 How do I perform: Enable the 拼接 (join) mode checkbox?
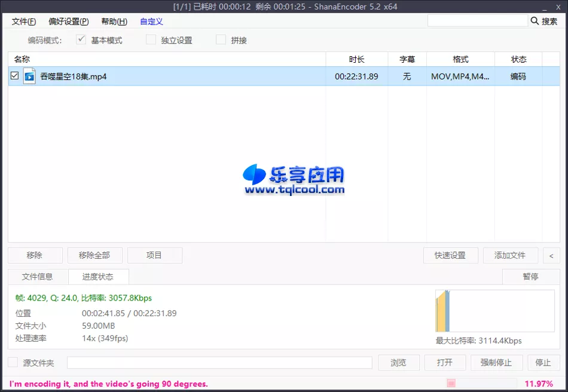[x=221, y=40]
